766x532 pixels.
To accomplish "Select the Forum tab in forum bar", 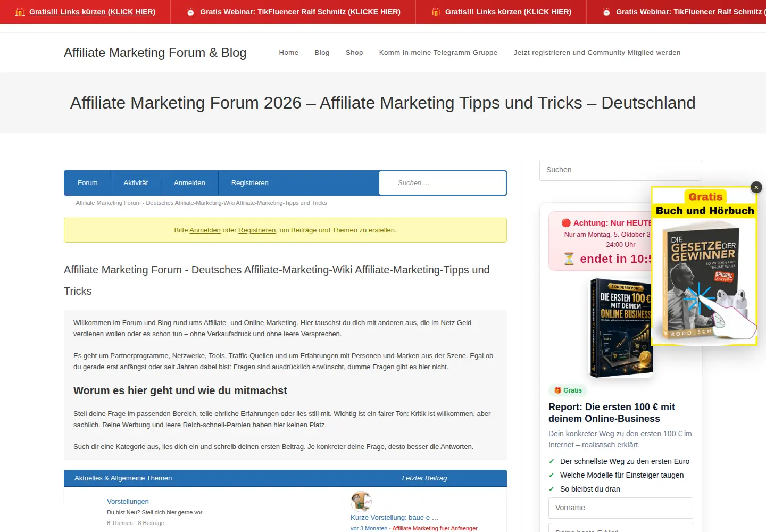I will [88, 183].
